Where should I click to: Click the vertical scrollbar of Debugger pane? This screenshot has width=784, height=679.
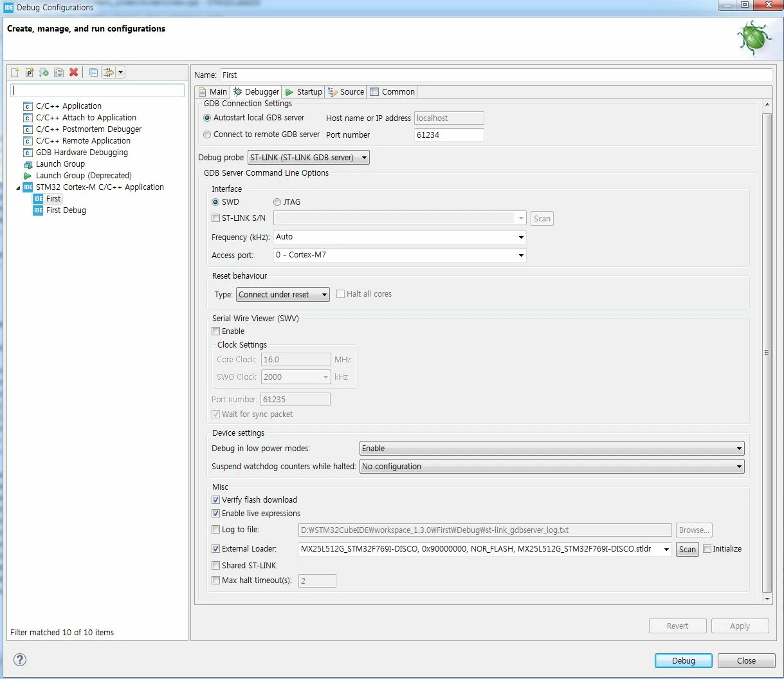pyautogui.click(x=767, y=353)
